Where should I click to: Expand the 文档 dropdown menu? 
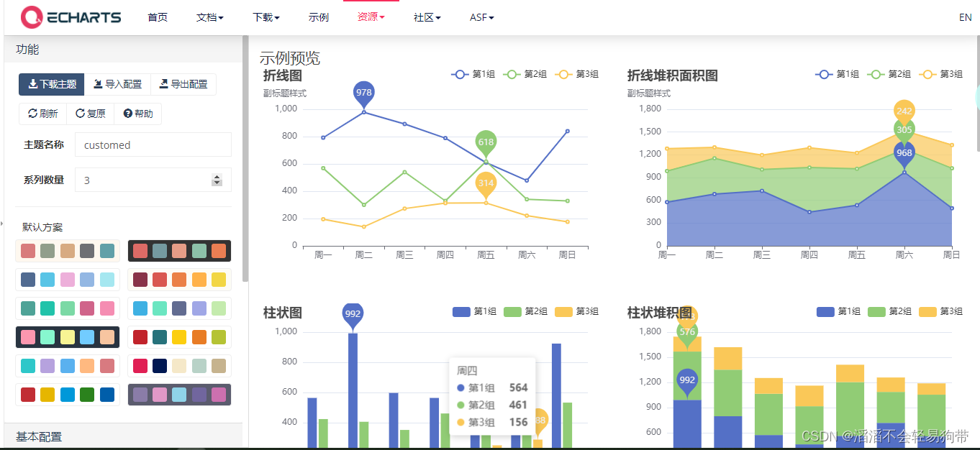(209, 17)
